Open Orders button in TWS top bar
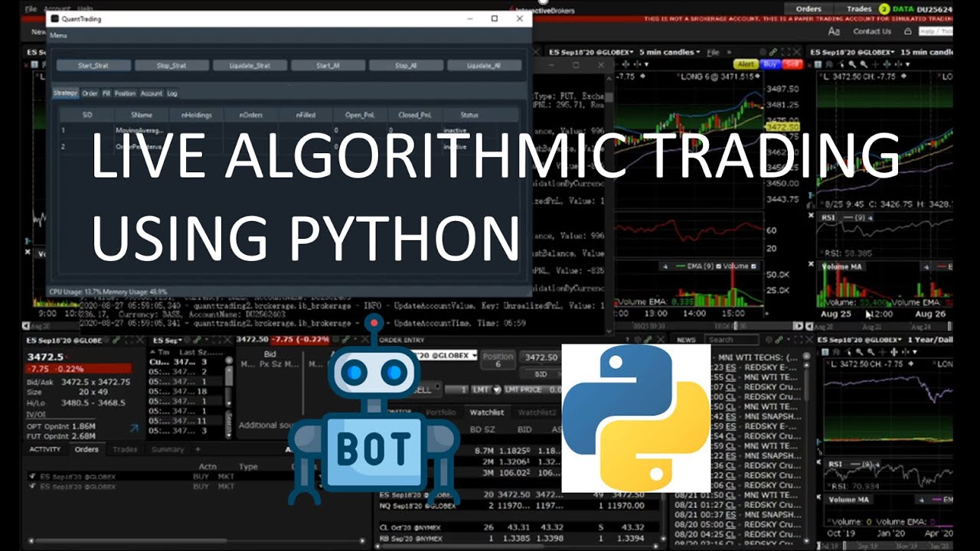The height and width of the screenshot is (551, 980). [808, 9]
